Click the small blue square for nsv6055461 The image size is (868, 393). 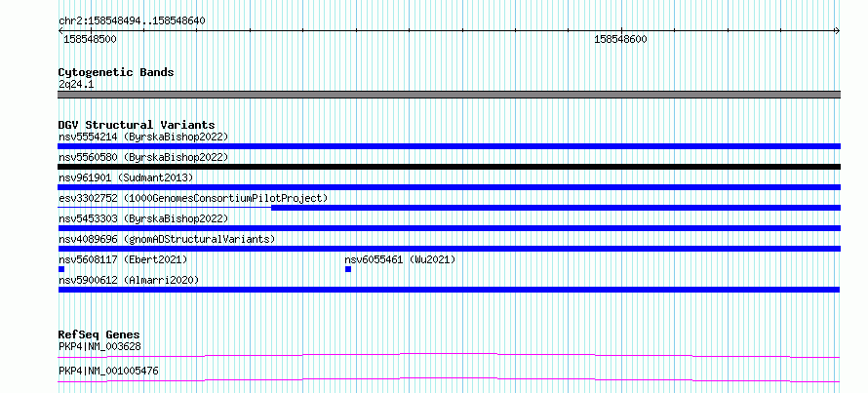tap(348, 269)
